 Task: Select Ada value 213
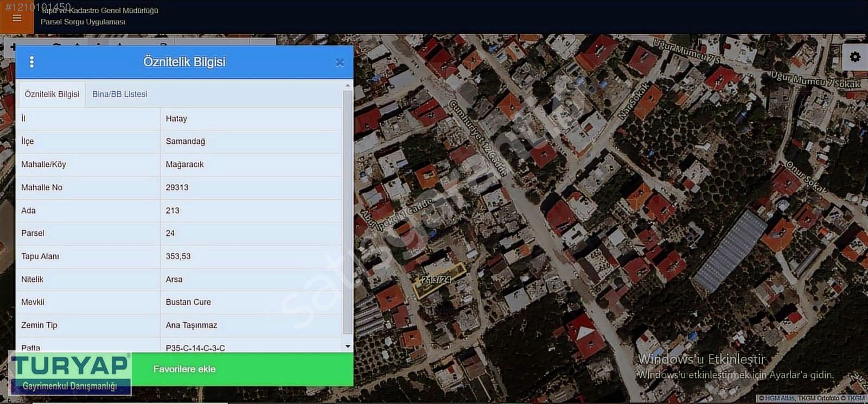[x=251, y=211]
